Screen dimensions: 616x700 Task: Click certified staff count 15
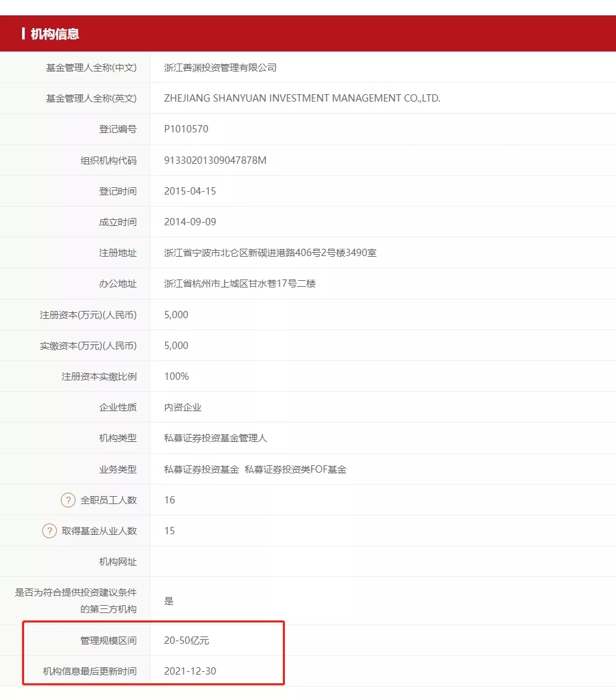(x=170, y=531)
